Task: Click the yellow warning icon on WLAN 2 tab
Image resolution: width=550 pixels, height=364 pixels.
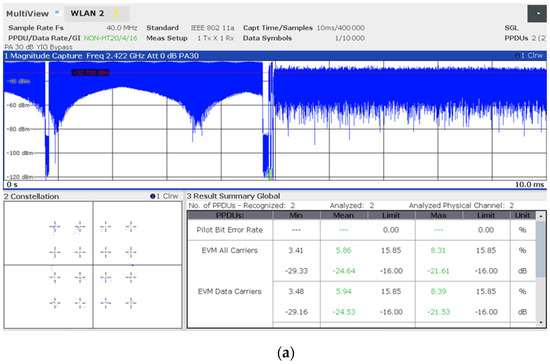Action: click(116, 14)
